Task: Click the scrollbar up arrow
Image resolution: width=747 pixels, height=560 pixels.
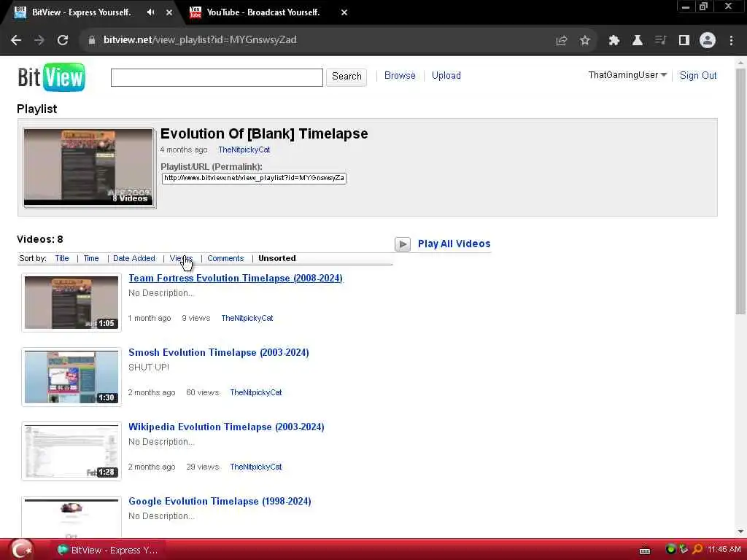Action: 740,63
